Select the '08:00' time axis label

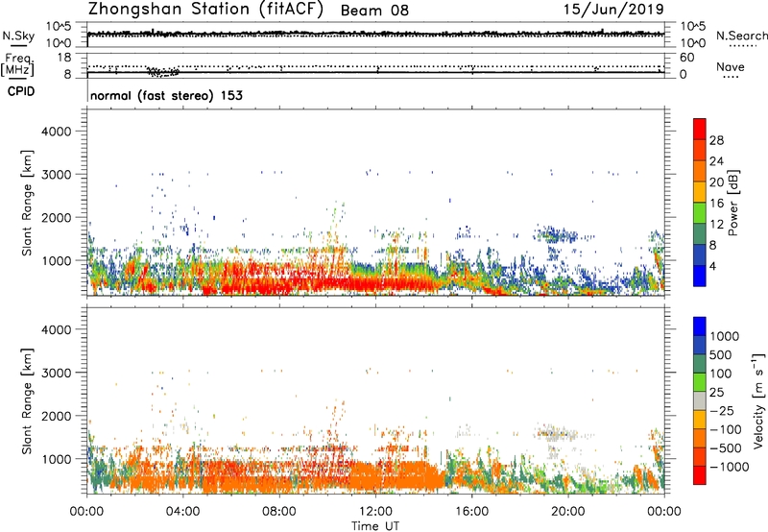coord(279,512)
